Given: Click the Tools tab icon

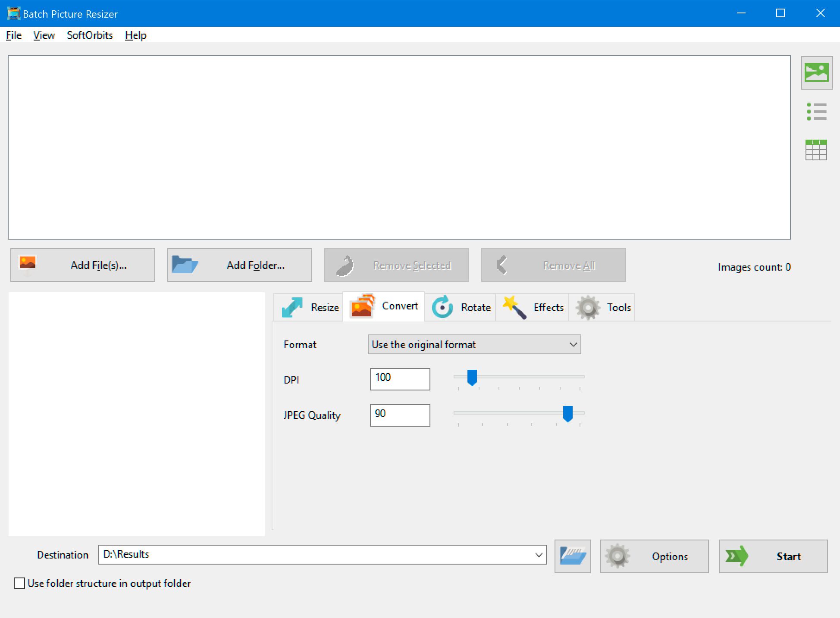Looking at the screenshot, I should [x=587, y=307].
